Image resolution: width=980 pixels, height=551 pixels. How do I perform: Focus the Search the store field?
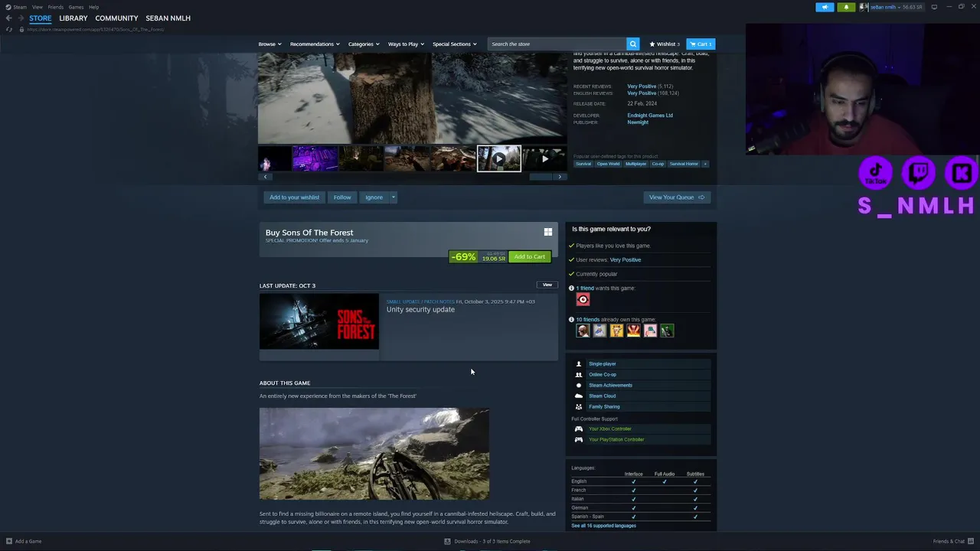tap(557, 44)
